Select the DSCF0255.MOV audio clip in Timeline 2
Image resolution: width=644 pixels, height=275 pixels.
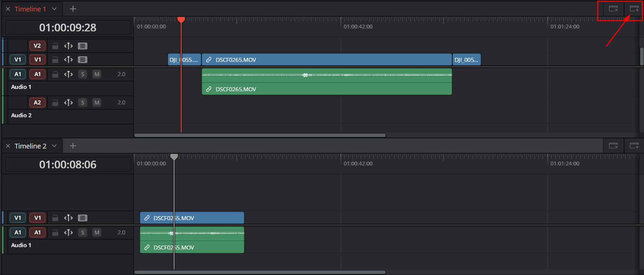[x=192, y=240]
